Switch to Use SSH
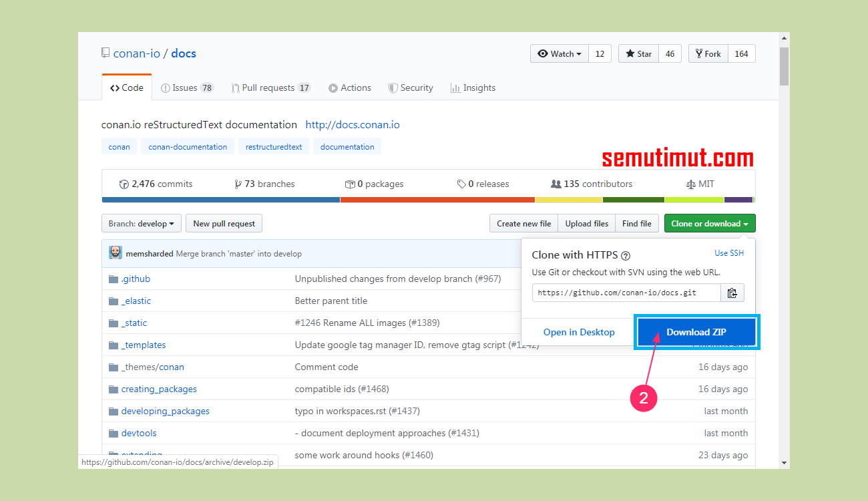Image resolution: width=868 pixels, height=501 pixels. pyautogui.click(x=729, y=253)
